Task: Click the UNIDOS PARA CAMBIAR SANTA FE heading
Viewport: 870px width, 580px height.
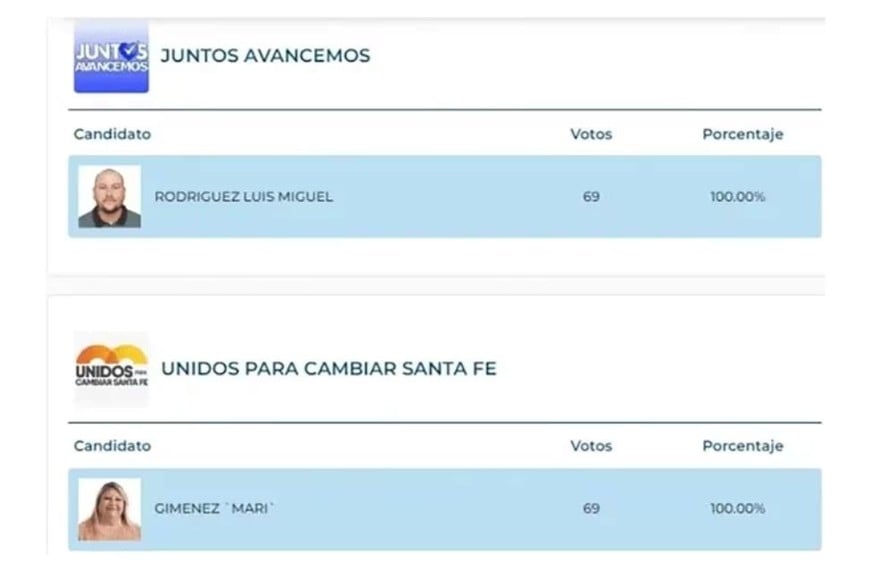Action: (328, 368)
